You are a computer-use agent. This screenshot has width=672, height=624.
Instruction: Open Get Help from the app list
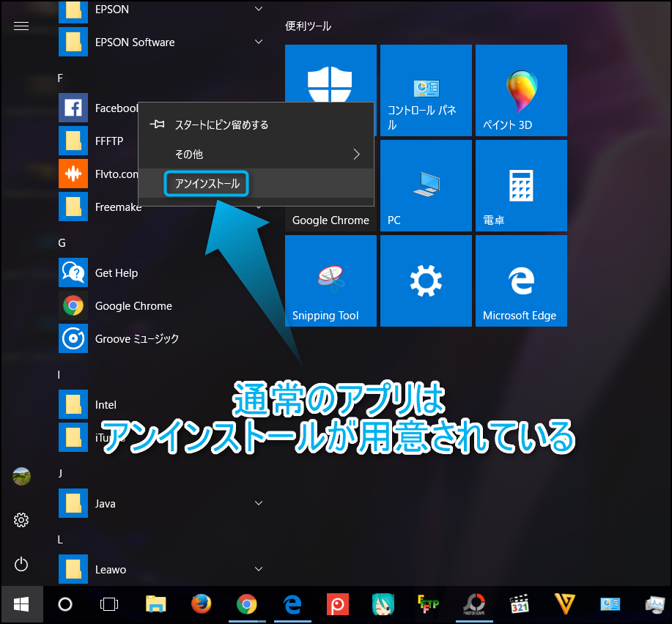(116, 272)
